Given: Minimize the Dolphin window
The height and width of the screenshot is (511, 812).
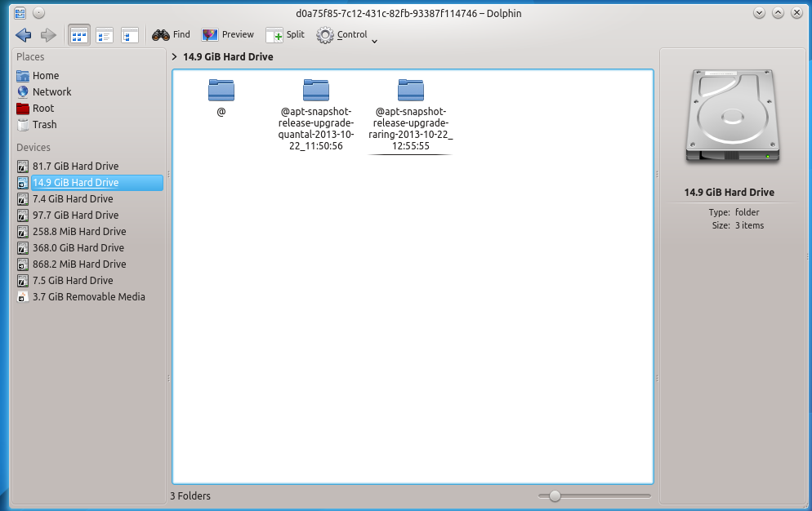Looking at the screenshot, I should click(x=759, y=13).
